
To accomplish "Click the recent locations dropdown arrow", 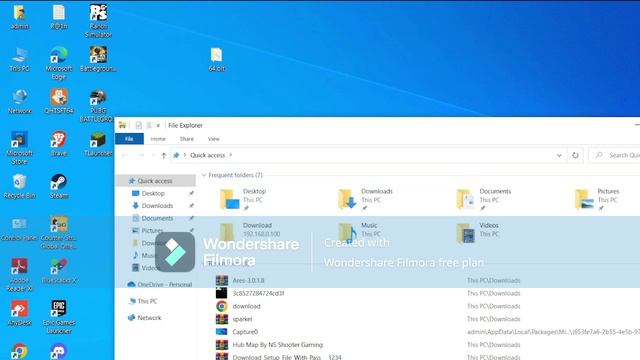I will (153, 156).
